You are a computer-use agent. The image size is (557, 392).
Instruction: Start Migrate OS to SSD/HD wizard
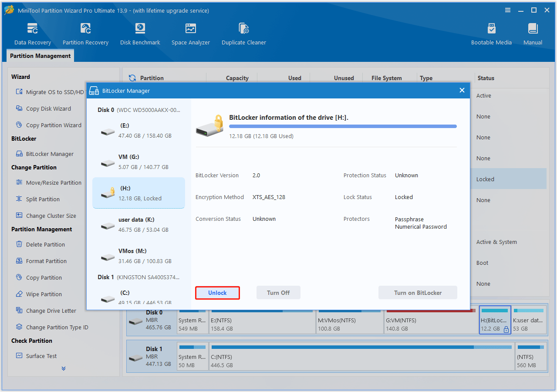pos(50,92)
